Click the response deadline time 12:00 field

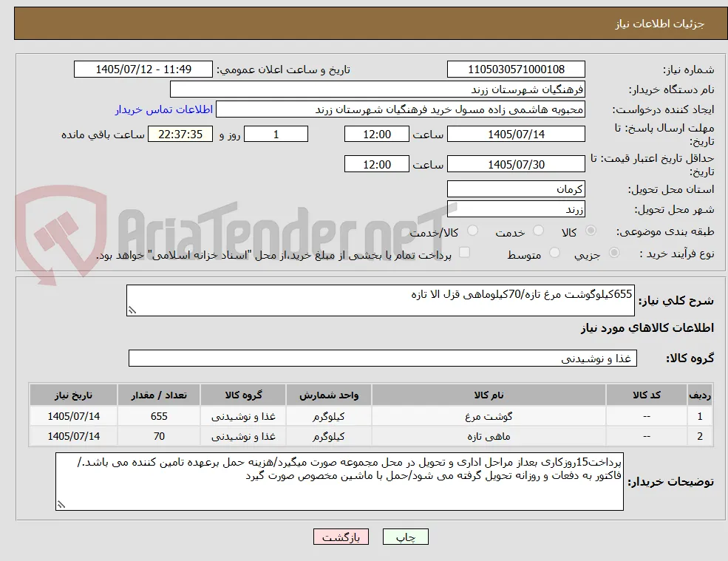coord(376,135)
